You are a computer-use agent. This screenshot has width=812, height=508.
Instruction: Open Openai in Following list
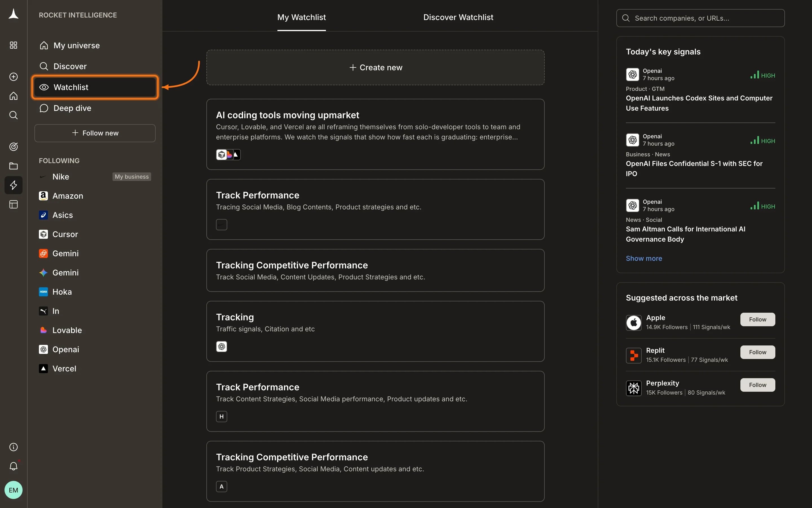click(95, 349)
